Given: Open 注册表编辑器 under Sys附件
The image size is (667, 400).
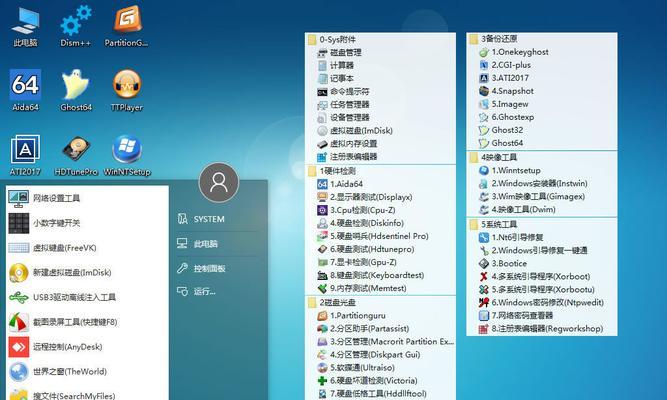Looking at the screenshot, I should pos(380,157).
